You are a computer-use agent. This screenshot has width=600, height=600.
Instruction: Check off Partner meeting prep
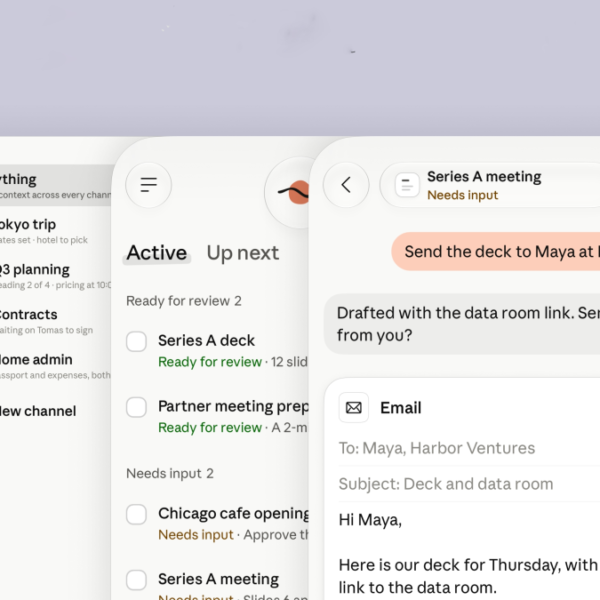pos(137,407)
